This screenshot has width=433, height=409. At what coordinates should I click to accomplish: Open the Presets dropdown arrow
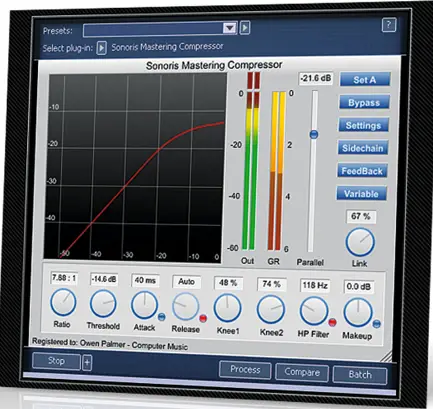[x=229, y=28]
